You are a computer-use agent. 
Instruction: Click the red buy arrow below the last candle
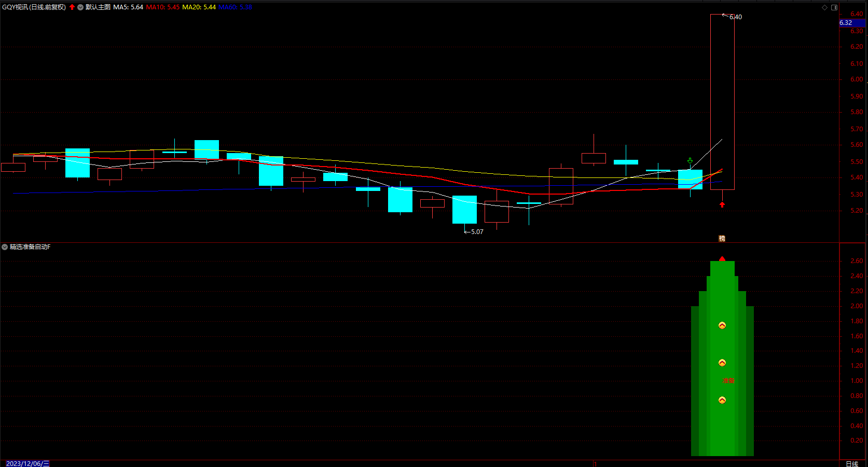[722, 204]
